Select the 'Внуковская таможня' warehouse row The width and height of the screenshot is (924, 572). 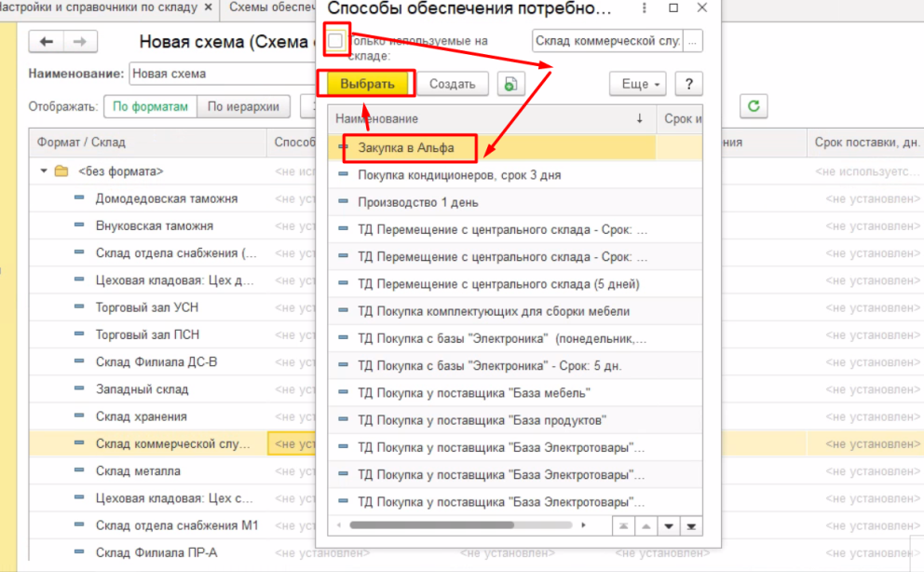pyautogui.click(x=155, y=225)
